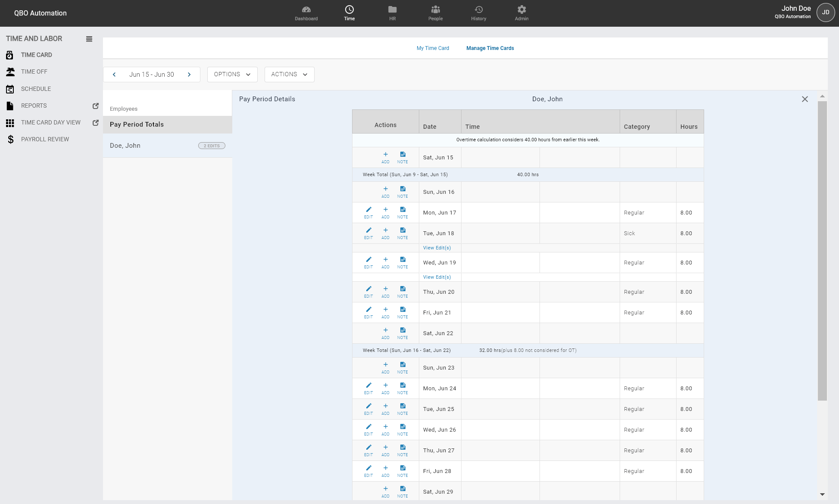Expand the Options dropdown
The width and height of the screenshot is (839, 504).
pyautogui.click(x=232, y=74)
